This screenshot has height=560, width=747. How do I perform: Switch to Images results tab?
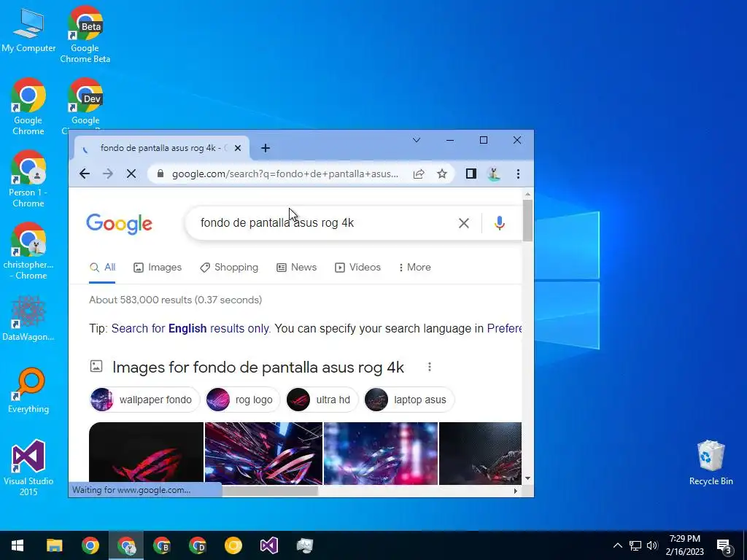point(158,267)
